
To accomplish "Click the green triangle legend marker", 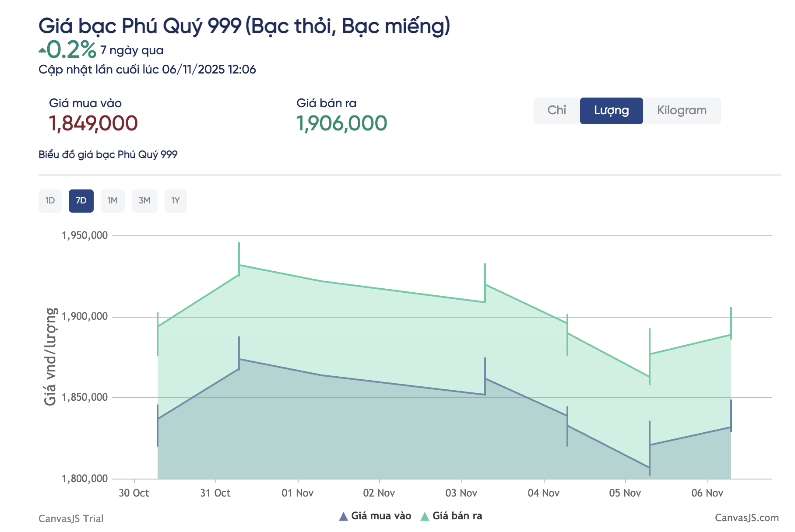I will click(425, 517).
